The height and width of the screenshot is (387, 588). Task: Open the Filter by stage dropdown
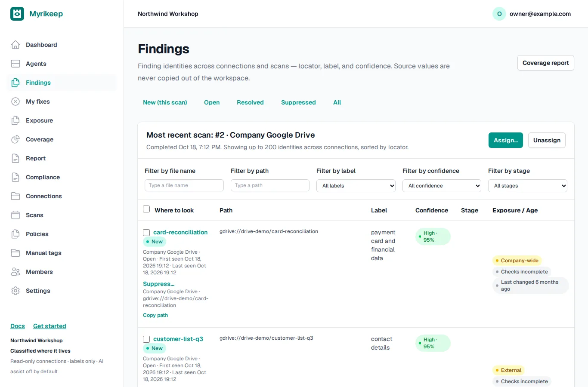[528, 186]
